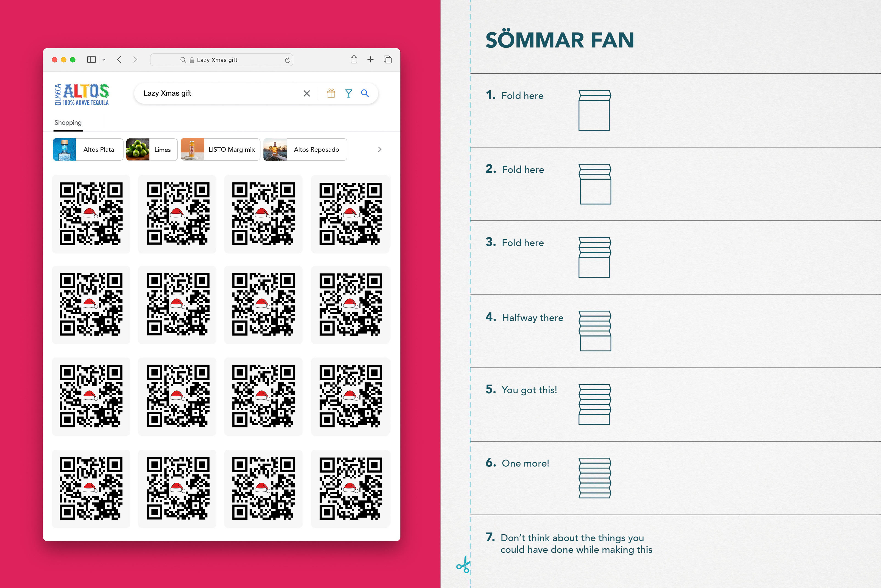The height and width of the screenshot is (588, 881).
Task: Select the Altos Reposado chip
Action: 305,149
